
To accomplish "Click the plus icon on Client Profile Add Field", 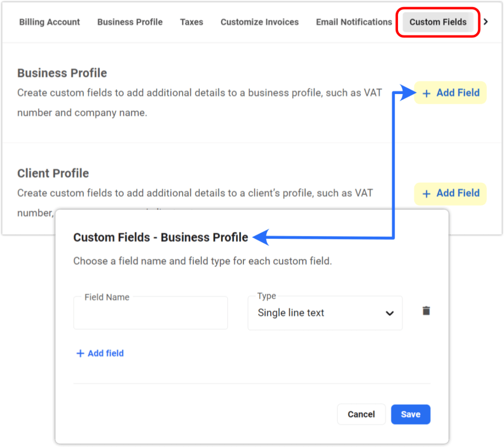I will [x=427, y=194].
